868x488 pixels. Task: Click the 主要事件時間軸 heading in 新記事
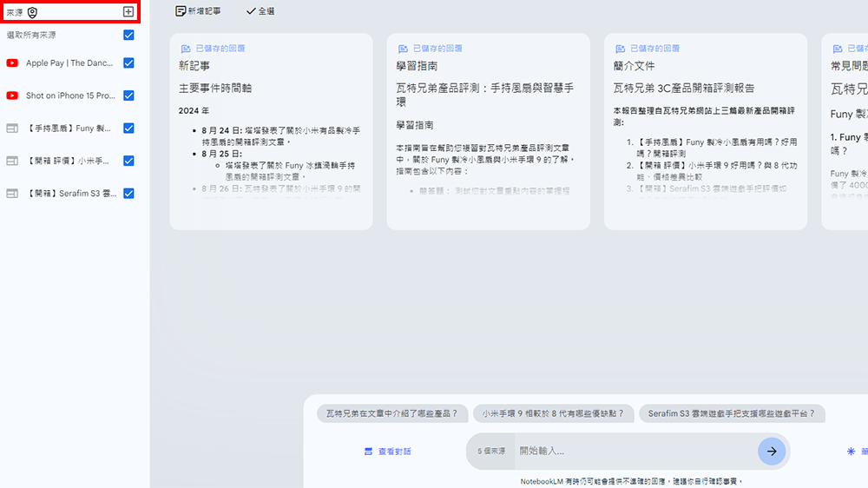[x=215, y=88]
